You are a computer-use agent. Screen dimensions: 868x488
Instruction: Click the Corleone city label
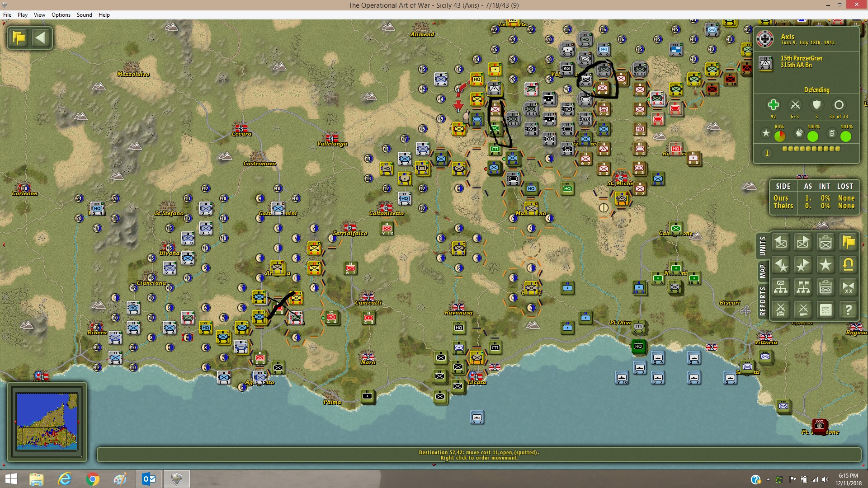coord(25,193)
